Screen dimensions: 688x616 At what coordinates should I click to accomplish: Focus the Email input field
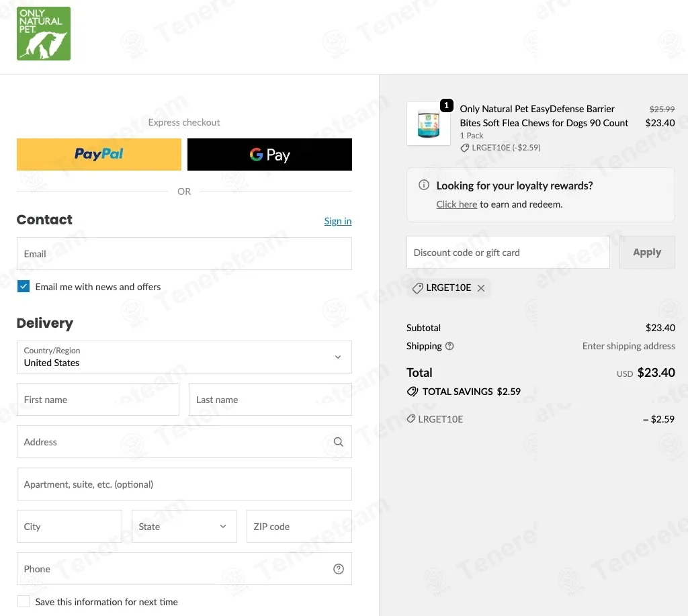pyautogui.click(x=184, y=254)
